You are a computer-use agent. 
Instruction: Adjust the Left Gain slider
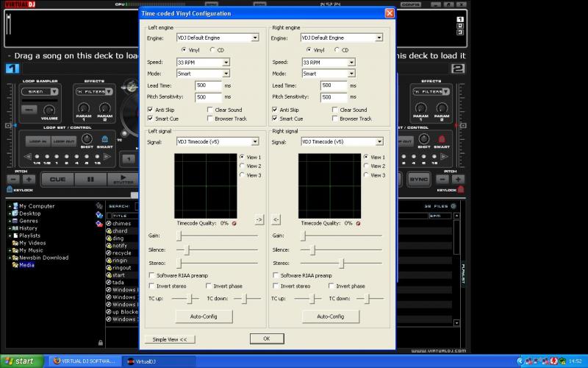[179, 236]
